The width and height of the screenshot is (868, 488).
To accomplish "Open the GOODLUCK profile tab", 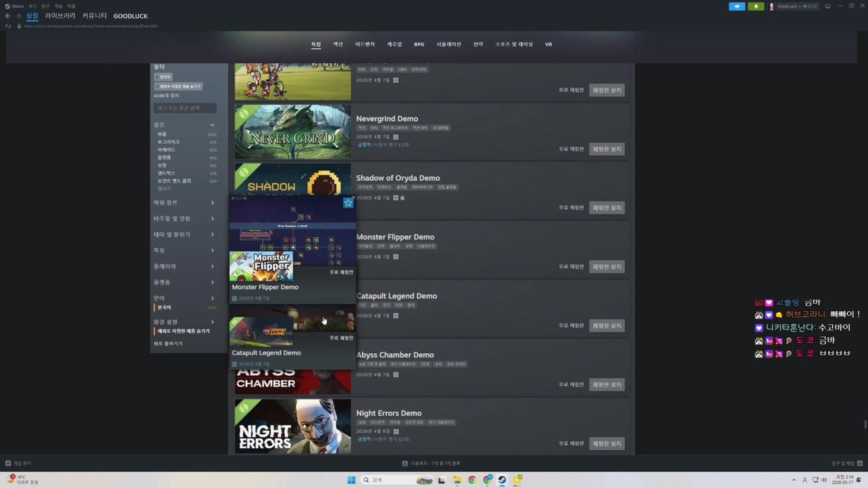I will [x=130, y=16].
